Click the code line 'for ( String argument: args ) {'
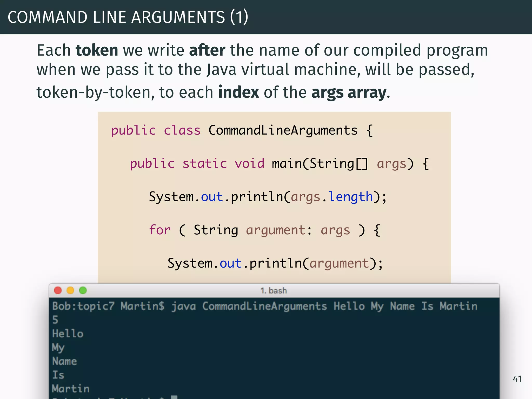Screen dimensions: 532x399 tap(265, 230)
